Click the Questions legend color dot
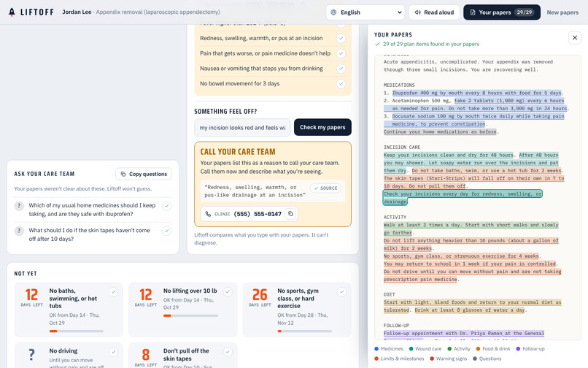The image size is (588, 368). point(475,359)
